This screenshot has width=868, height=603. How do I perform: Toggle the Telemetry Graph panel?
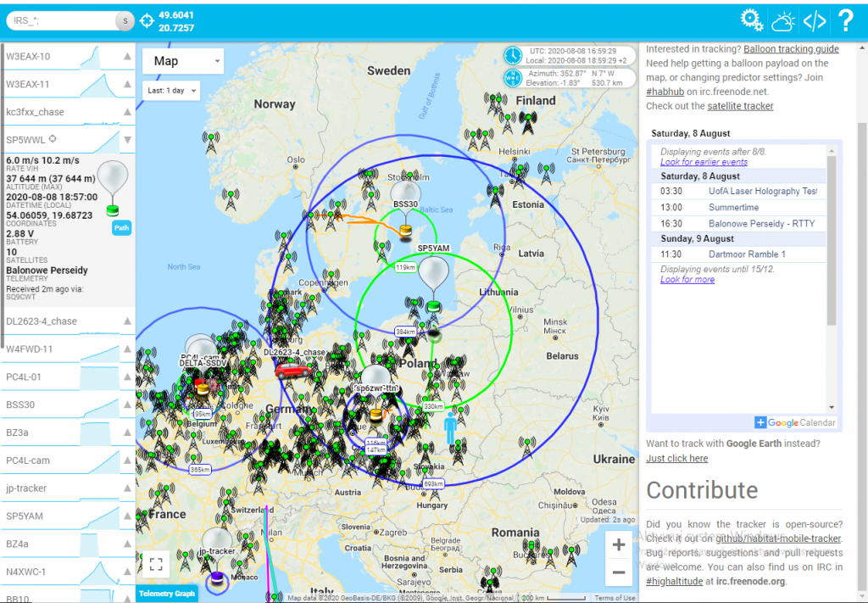[x=167, y=594]
